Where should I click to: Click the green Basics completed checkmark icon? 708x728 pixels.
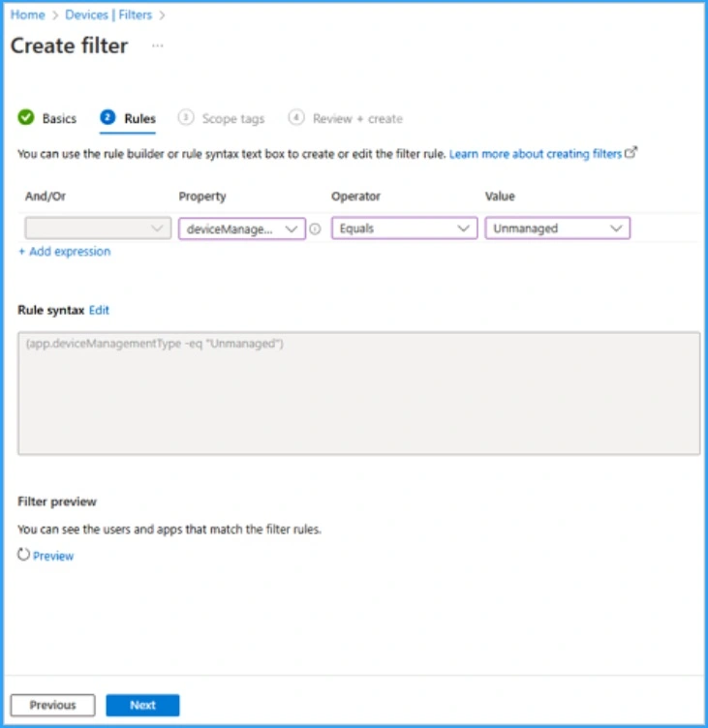point(26,117)
